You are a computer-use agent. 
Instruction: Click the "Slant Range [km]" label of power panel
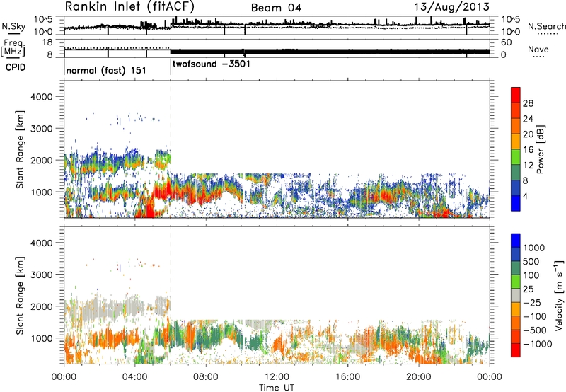click(20, 149)
